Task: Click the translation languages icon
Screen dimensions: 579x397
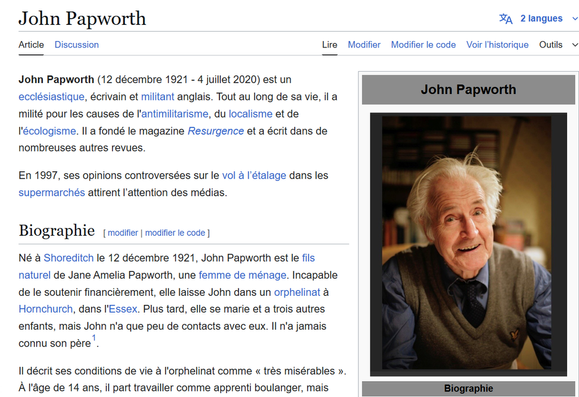Action: click(x=506, y=18)
